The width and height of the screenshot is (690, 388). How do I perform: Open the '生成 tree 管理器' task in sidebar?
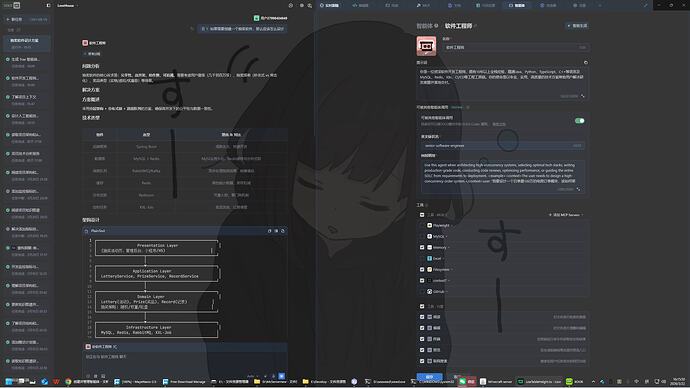click(x=26, y=62)
